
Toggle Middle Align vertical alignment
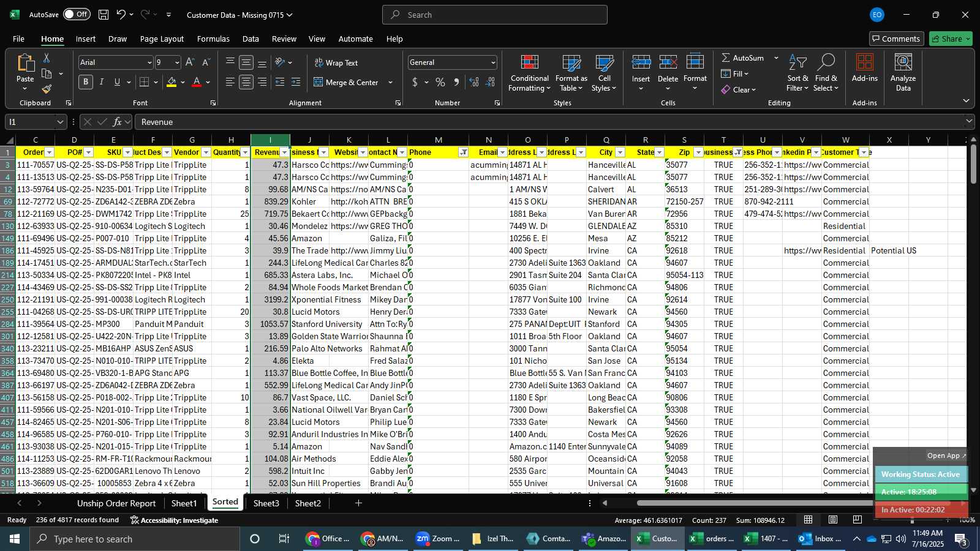pyautogui.click(x=246, y=62)
